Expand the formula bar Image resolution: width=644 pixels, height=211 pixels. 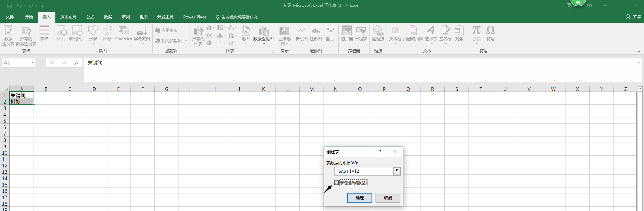point(639,62)
